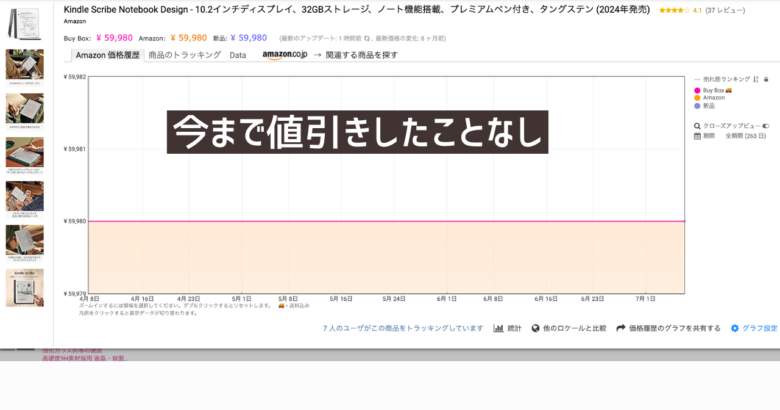This screenshot has width=780, height=410.
Task: Click the sales rank sort icon
Action: coord(756,79)
